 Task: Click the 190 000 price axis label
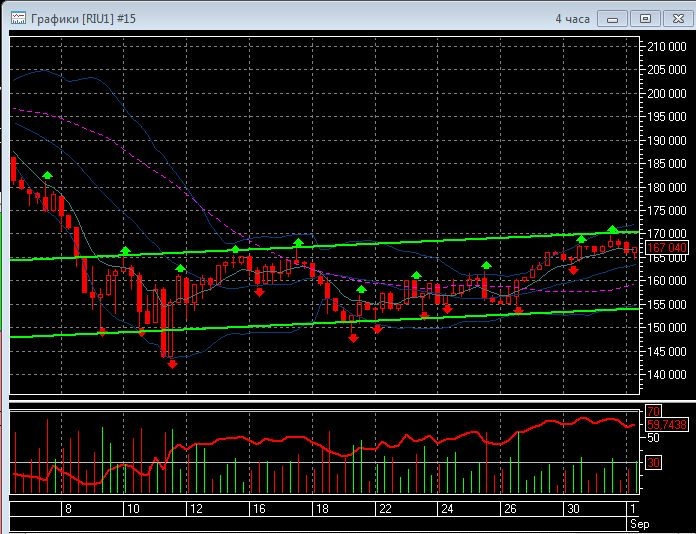[x=666, y=140]
